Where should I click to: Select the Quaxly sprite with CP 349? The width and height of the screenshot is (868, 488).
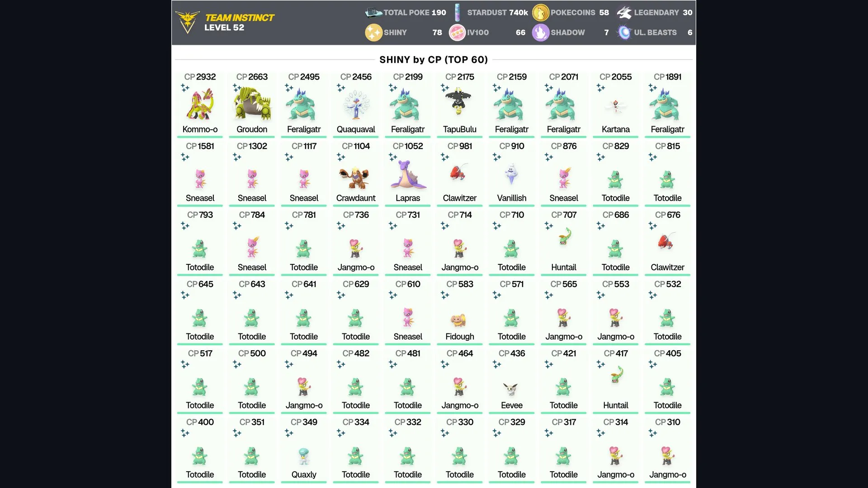pyautogui.click(x=304, y=456)
